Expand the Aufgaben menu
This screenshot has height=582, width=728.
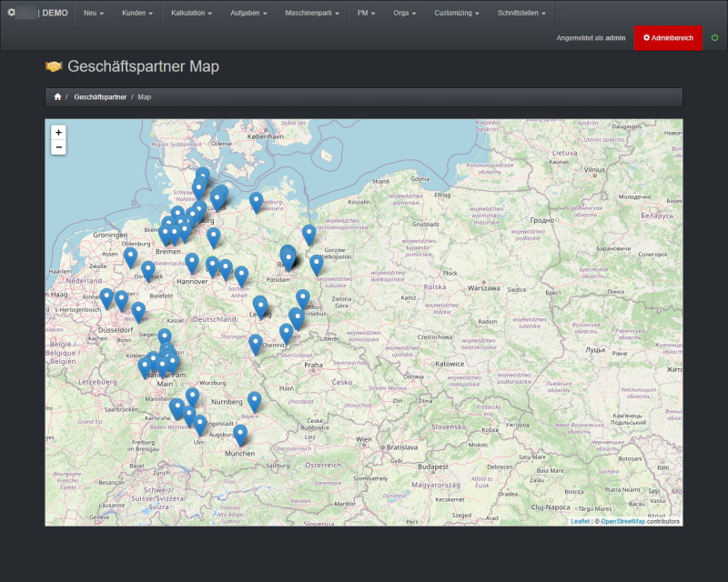click(x=248, y=13)
